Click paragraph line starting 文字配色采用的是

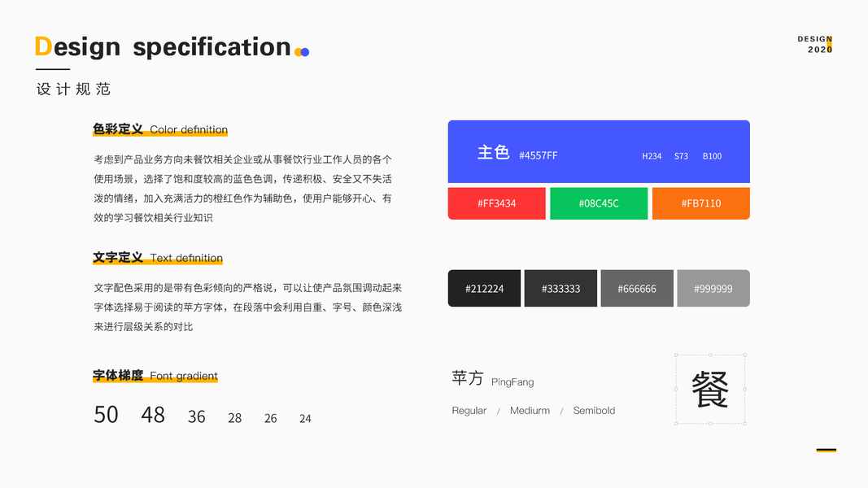[x=247, y=288]
